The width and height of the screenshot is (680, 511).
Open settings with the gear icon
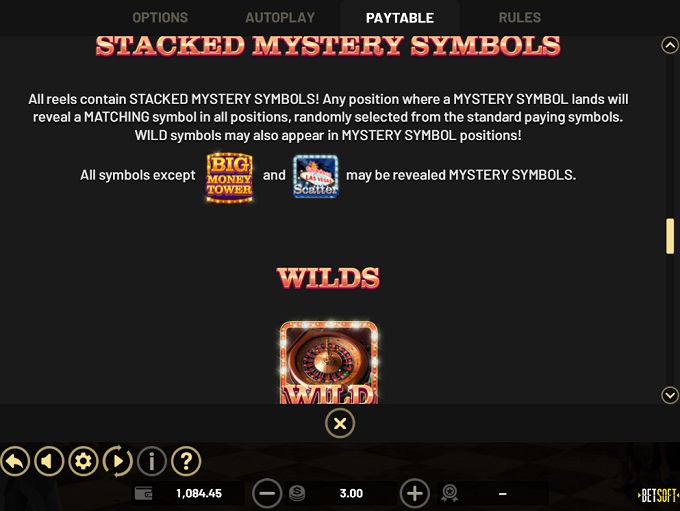click(x=83, y=461)
